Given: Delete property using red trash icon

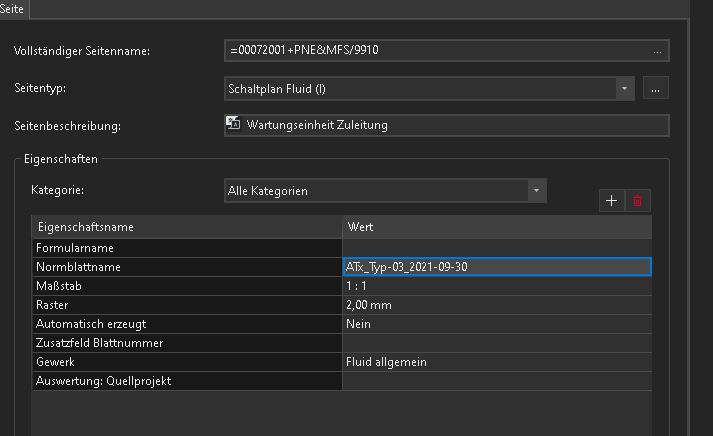Looking at the screenshot, I should pos(638,200).
